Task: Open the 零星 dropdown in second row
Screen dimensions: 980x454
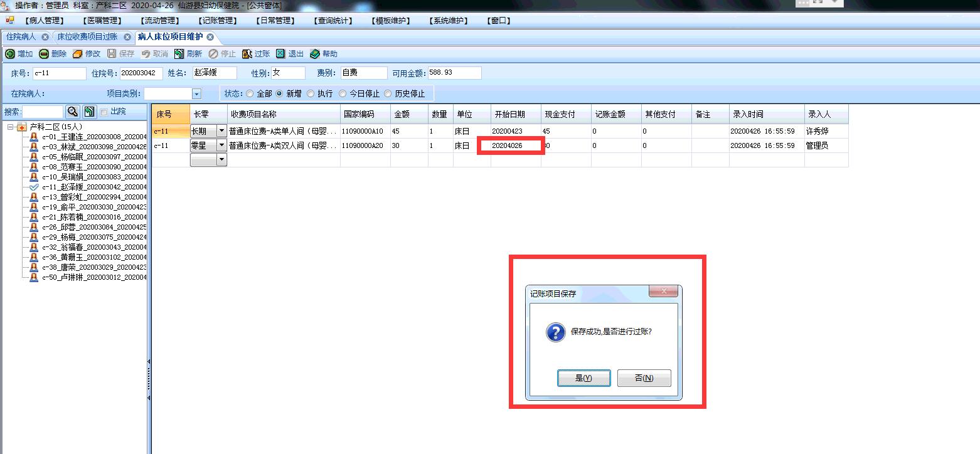Action: point(221,145)
